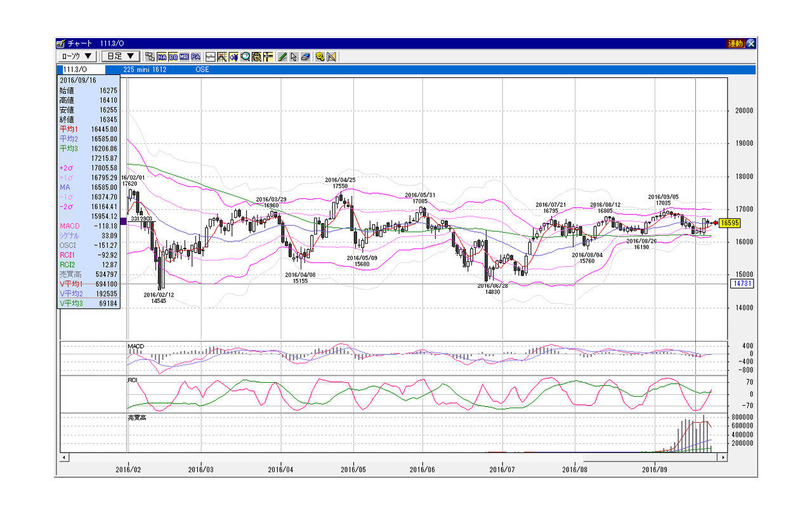Click the left arrow of horizontal scrollbar

coord(64,457)
